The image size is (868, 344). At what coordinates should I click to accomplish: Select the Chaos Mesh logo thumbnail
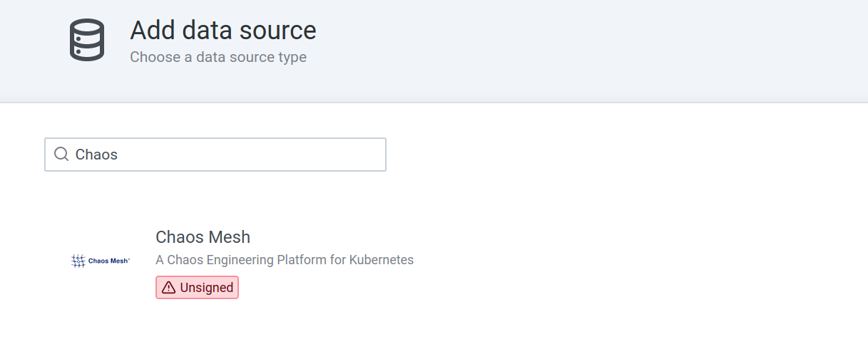click(x=101, y=261)
